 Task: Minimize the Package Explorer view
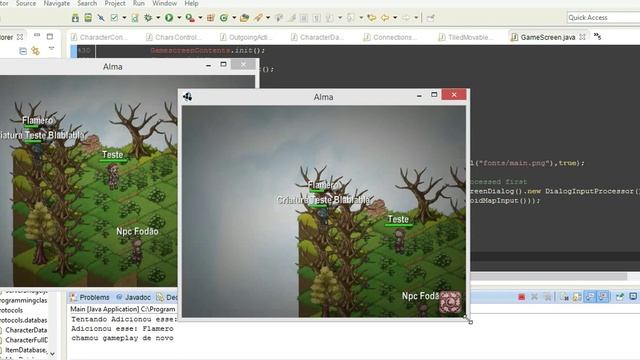click(37, 36)
